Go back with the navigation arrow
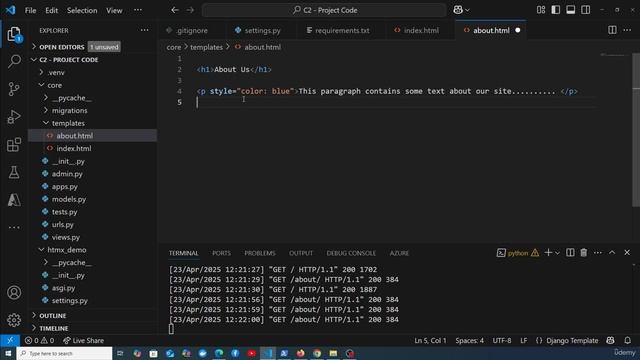640x360 pixels. point(175,10)
